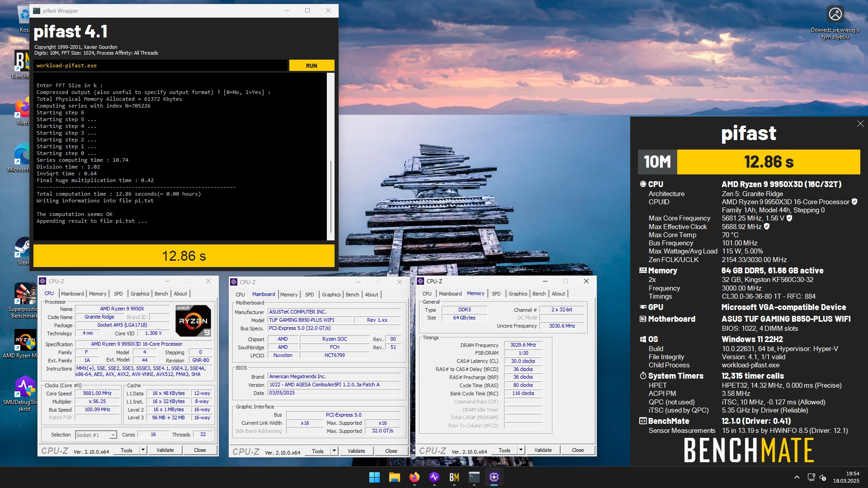This screenshot has height=488, width=868.
Task: Open Mainboard tab in first CPU-Z window
Action: [72, 294]
